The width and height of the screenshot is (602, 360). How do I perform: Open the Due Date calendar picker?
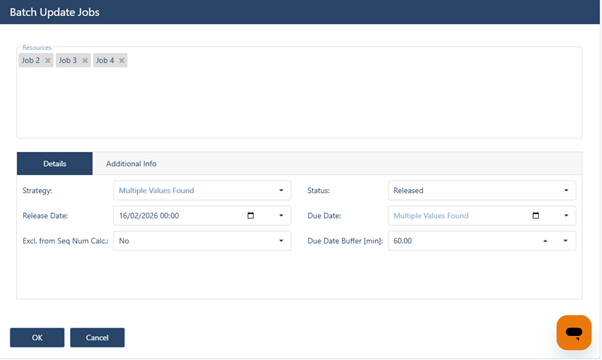(x=536, y=216)
